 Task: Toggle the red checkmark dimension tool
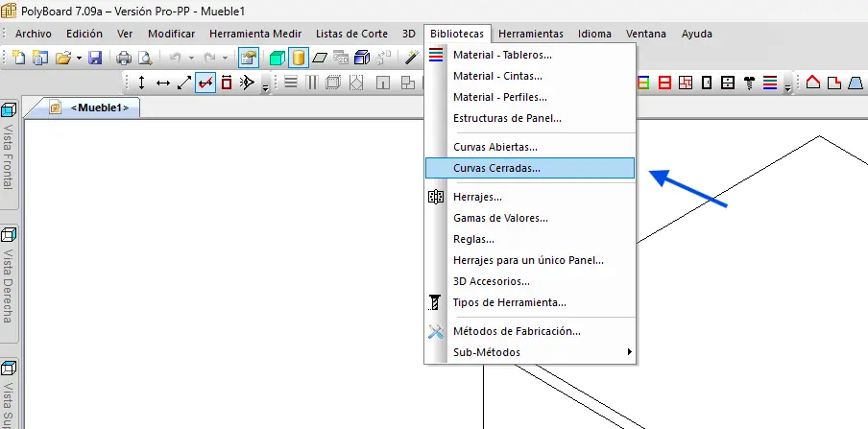tap(205, 83)
